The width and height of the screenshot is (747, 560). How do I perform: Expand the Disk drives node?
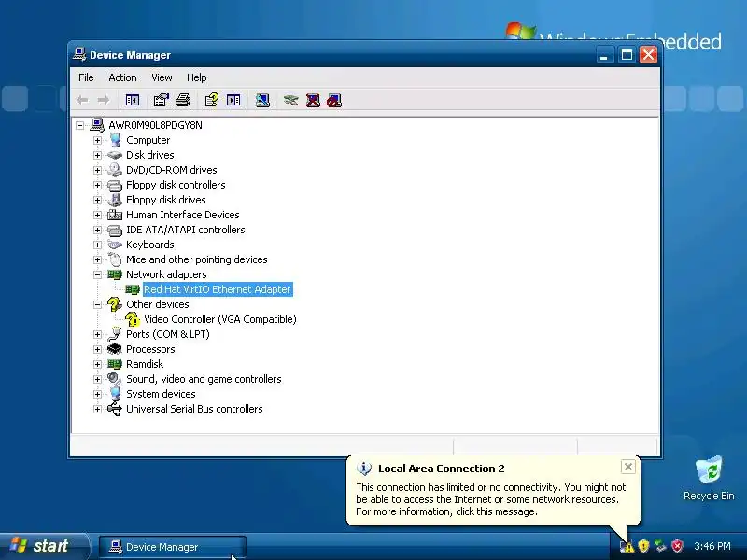(x=98, y=155)
